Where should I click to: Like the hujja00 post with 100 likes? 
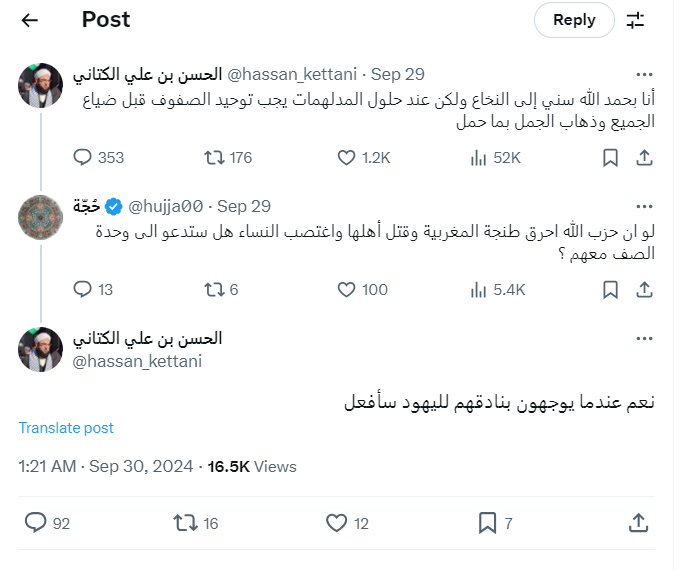coord(347,290)
